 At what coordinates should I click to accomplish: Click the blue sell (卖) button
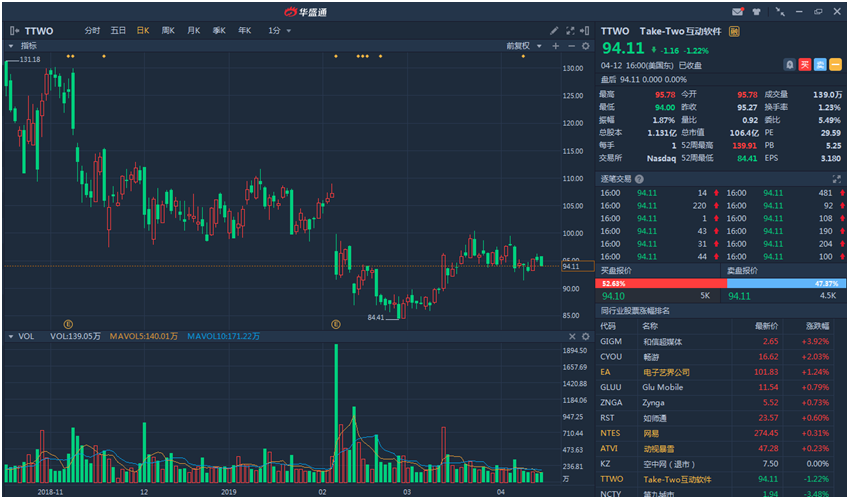(x=820, y=64)
